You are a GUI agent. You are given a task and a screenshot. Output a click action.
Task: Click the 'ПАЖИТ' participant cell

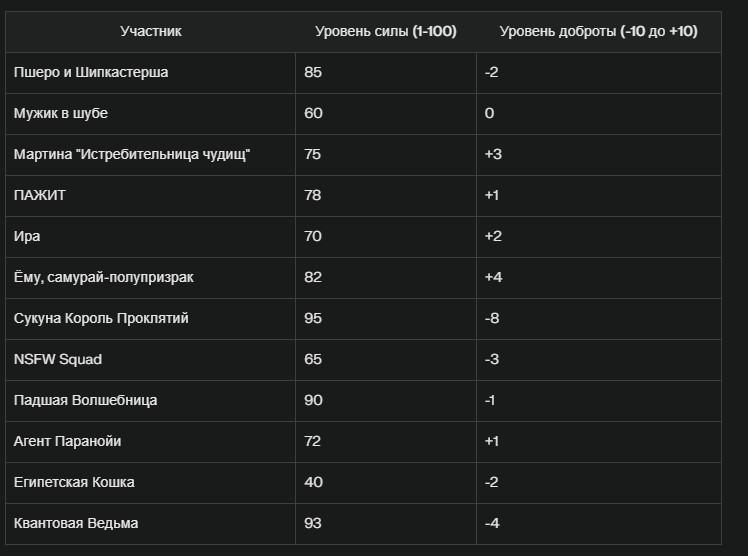pos(150,196)
